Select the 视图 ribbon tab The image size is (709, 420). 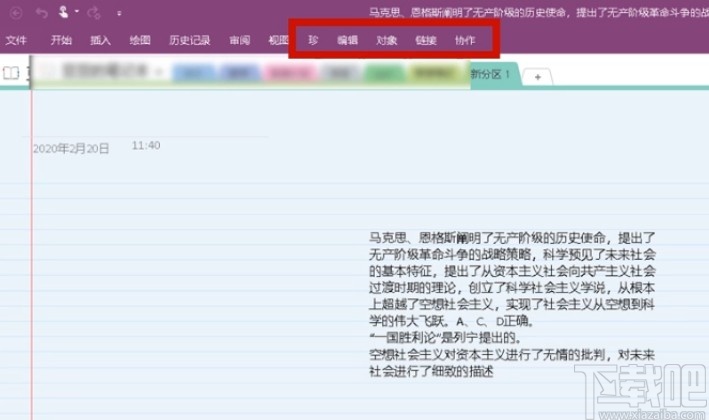278,40
